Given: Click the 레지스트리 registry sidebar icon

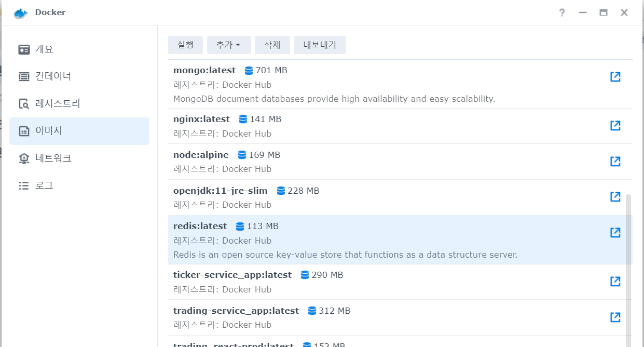Looking at the screenshot, I should tap(24, 103).
